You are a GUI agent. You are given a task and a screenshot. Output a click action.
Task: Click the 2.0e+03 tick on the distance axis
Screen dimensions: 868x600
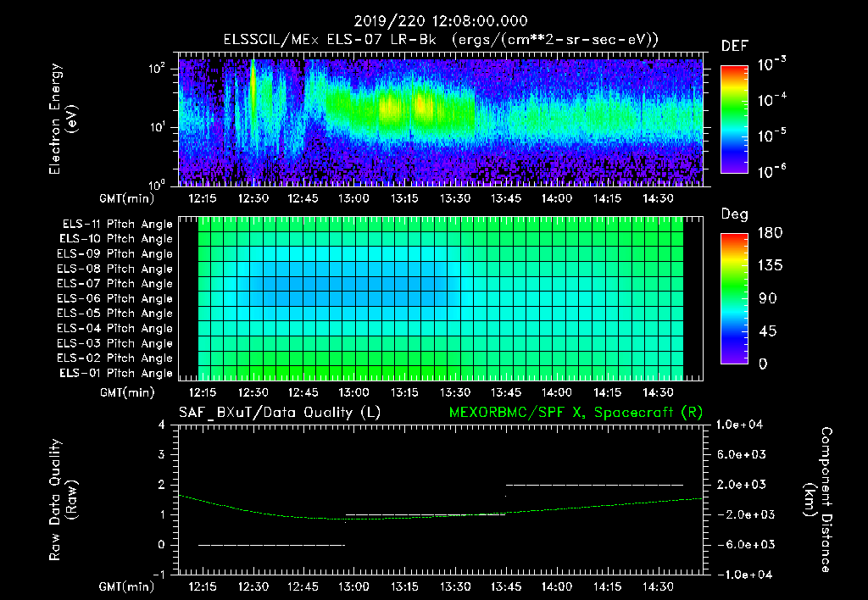point(741,484)
